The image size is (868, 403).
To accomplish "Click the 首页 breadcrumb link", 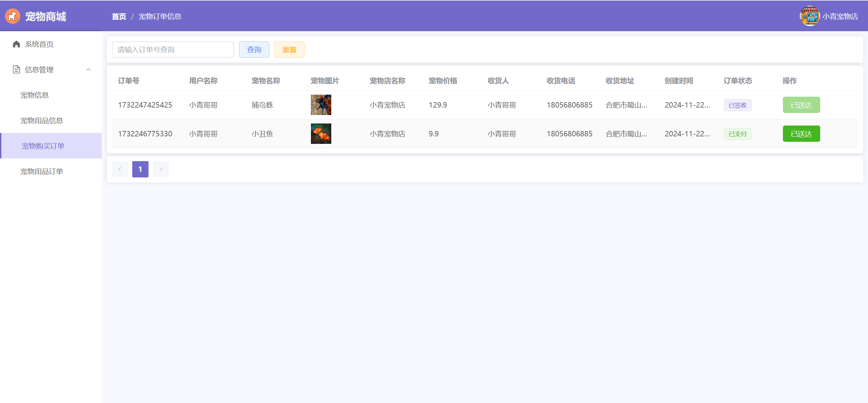I will pyautogui.click(x=119, y=16).
